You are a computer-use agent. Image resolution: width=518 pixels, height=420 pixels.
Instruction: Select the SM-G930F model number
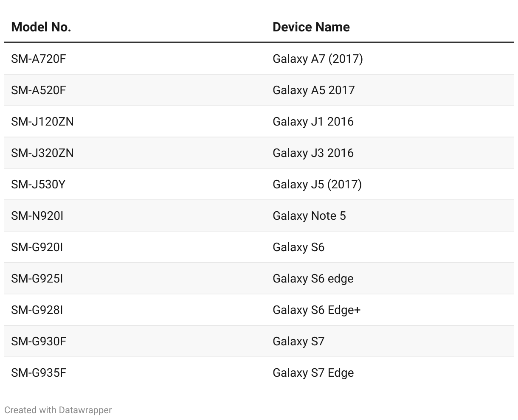[x=39, y=342]
